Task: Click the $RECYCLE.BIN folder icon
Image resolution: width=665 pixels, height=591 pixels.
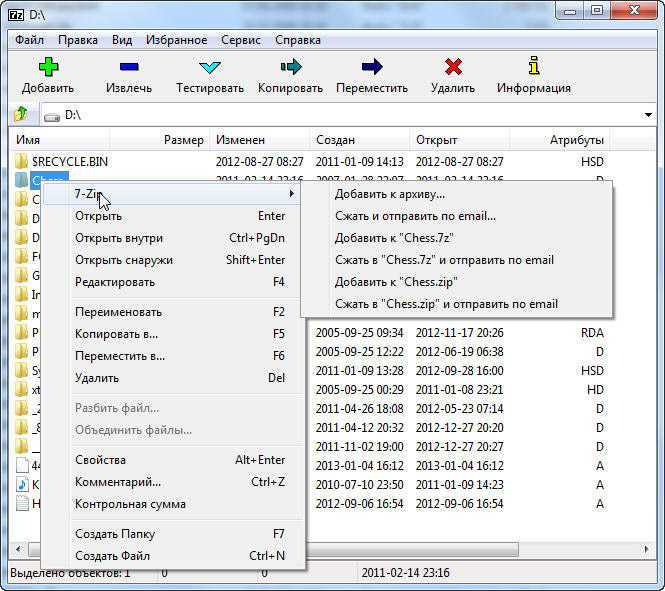Action: coord(20,162)
